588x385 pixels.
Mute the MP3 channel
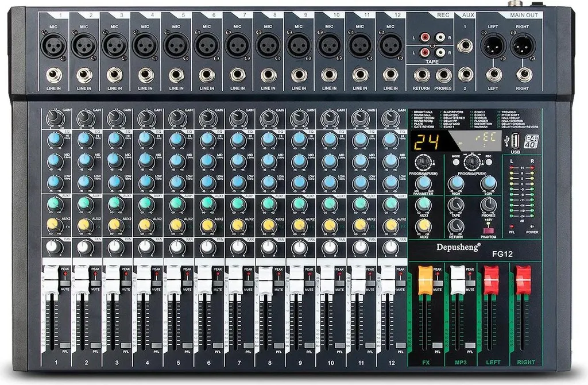pyautogui.click(x=470, y=283)
